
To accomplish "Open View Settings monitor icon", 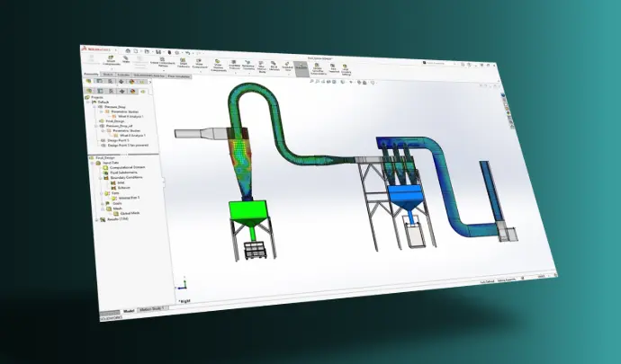I will (x=373, y=83).
